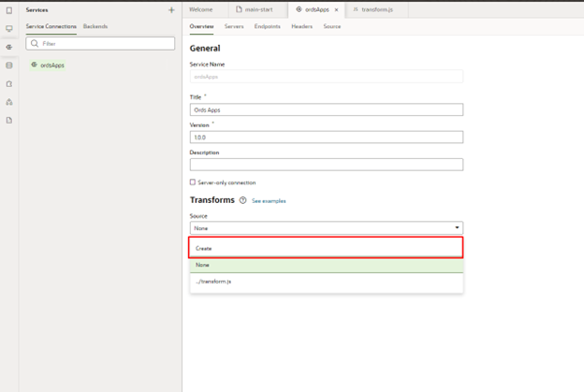
Task: Click the Transforms Source combo box showing None
Action: pos(327,228)
